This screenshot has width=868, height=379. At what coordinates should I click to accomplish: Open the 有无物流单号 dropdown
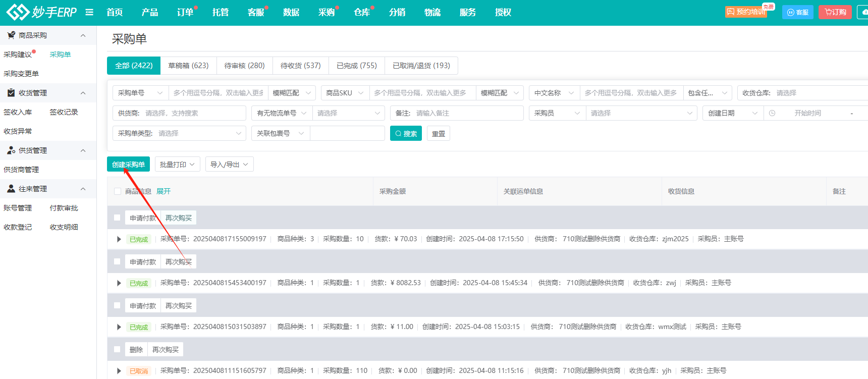coord(282,113)
